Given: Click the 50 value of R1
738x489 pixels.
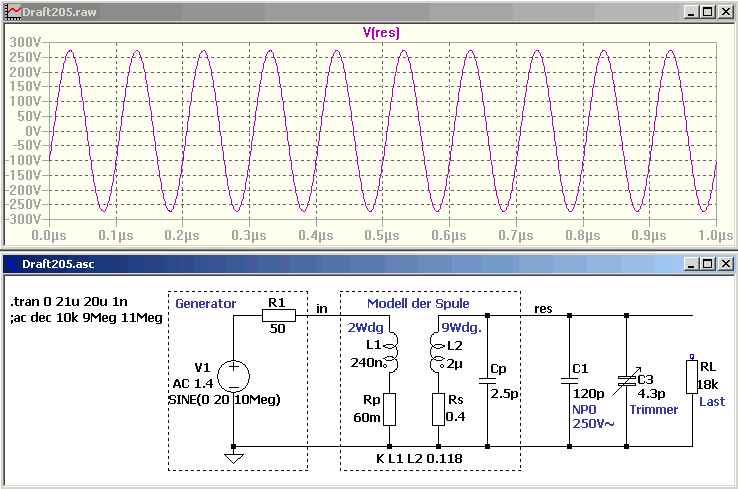Looking at the screenshot, I should pyautogui.click(x=277, y=329).
